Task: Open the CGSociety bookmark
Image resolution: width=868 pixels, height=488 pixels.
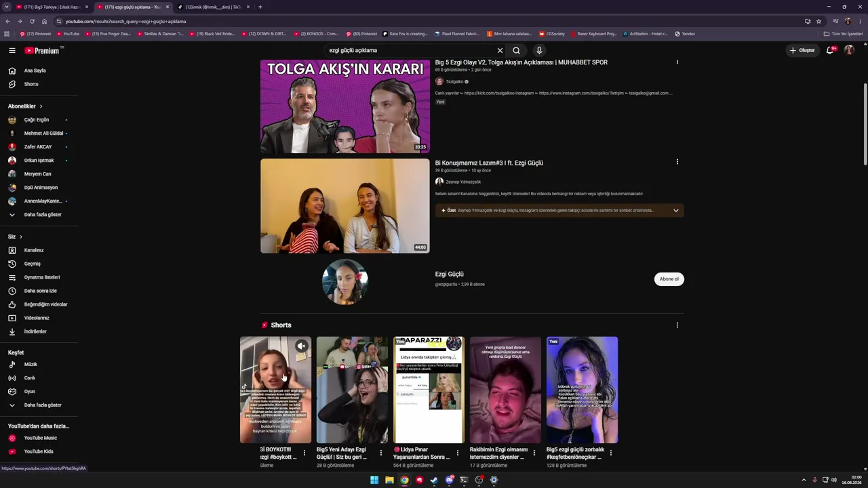Action: [x=552, y=34]
